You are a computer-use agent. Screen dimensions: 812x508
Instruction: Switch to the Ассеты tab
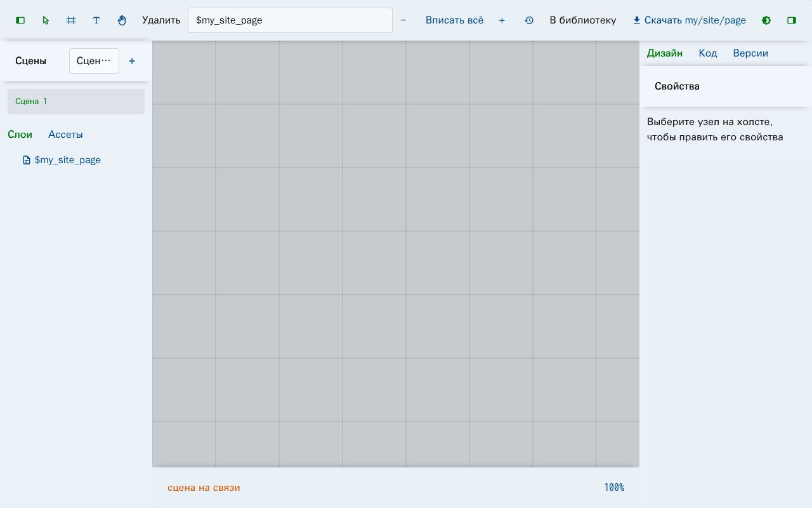coord(65,135)
